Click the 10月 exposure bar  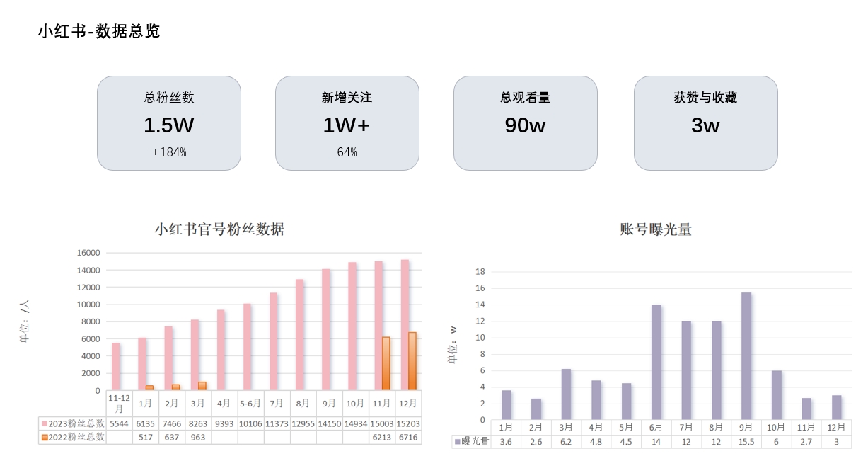click(777, 395)
